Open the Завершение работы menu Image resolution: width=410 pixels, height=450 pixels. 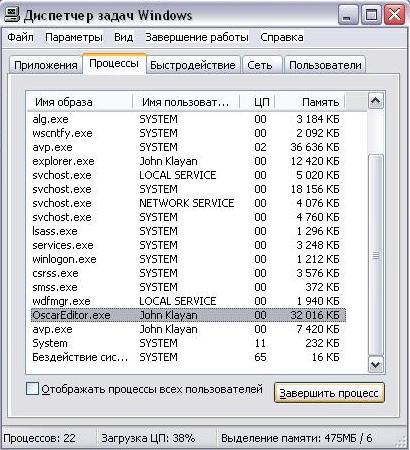197,37
